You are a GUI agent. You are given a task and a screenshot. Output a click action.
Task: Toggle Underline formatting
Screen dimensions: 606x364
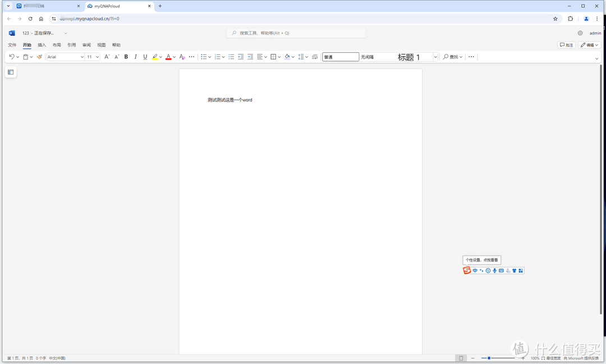tap(145, 57)
